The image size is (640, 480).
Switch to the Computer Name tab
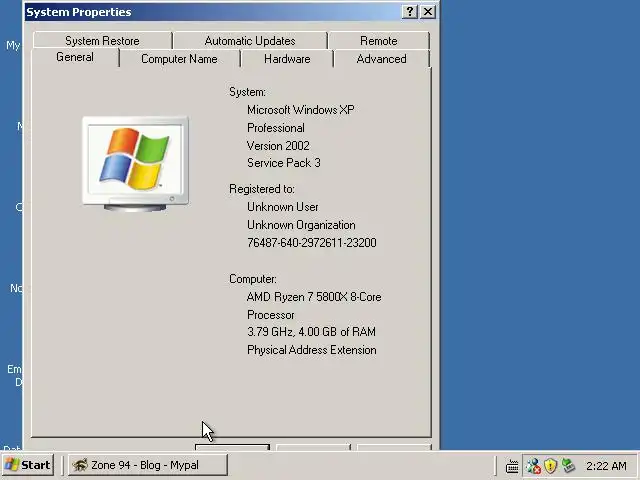point(179,59)
